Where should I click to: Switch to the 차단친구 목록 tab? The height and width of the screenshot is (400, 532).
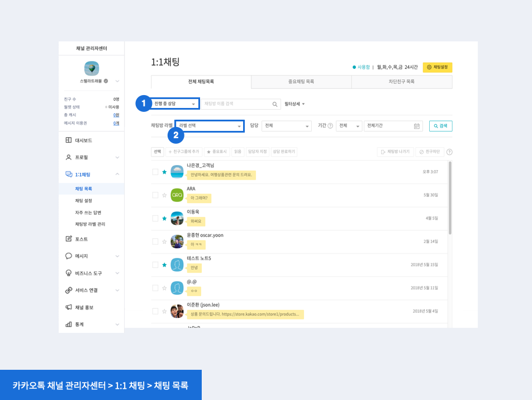(402, 82)
